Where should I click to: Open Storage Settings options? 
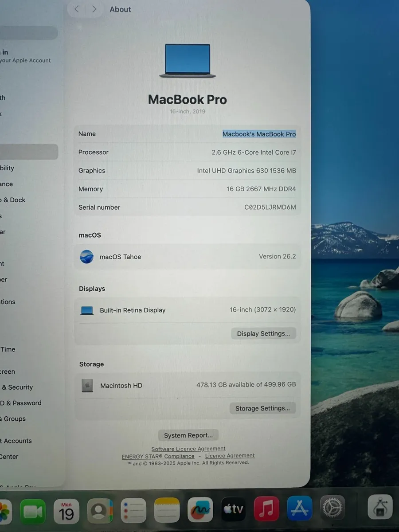click(262, 408)
